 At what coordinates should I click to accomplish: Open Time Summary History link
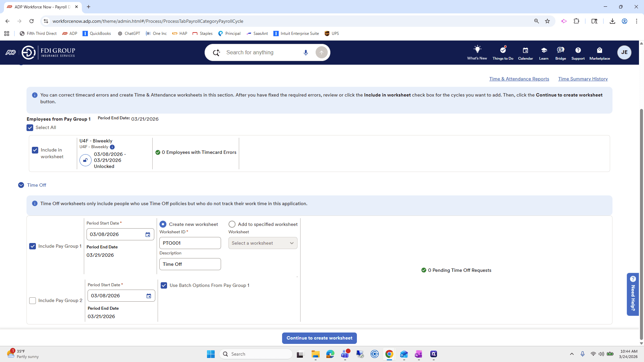(583, 79)
